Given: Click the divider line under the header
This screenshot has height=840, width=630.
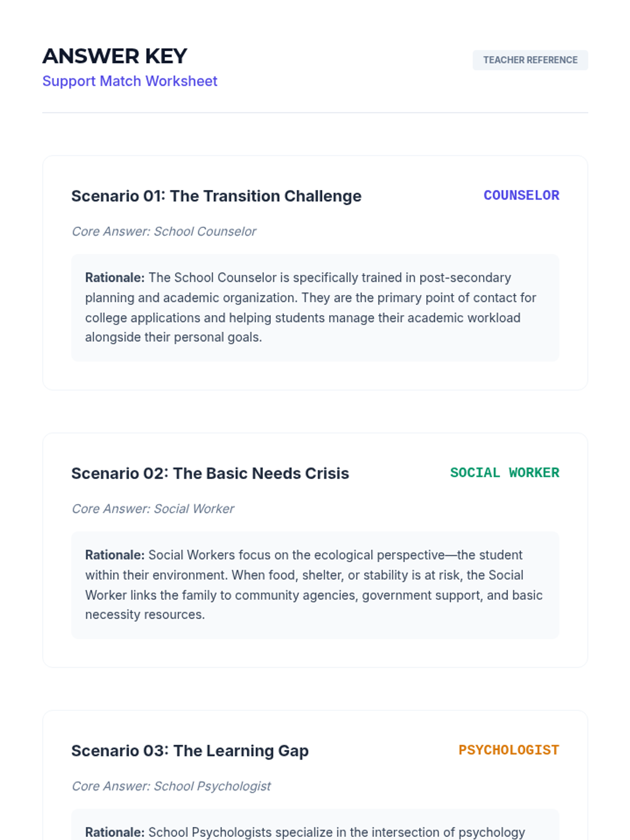Looking at the screenshot, I should [315, 112].
